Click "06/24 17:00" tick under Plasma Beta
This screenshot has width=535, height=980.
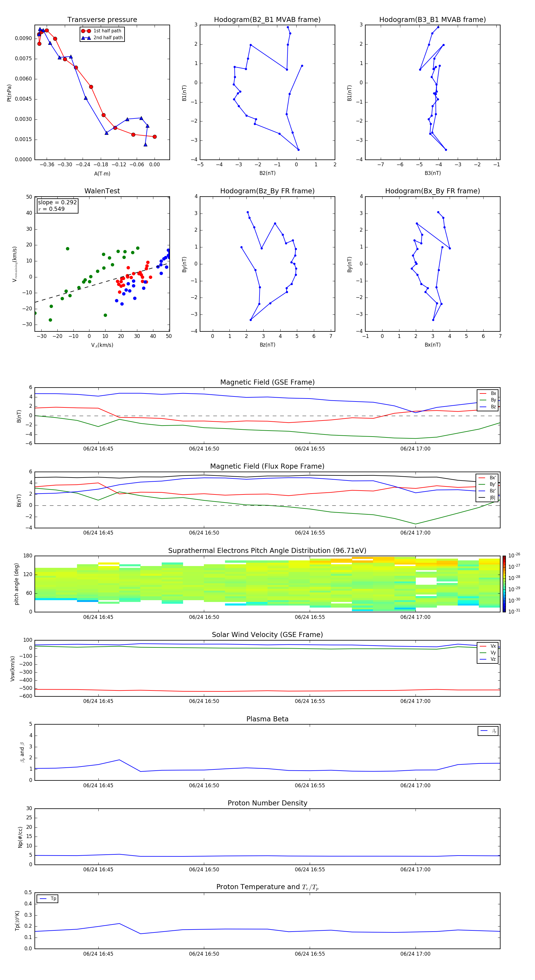click(415, 785)
